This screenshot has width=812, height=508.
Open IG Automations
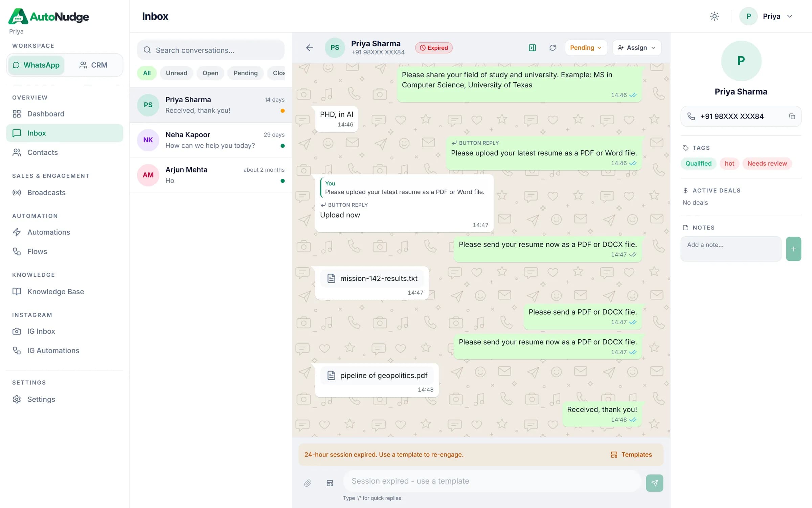pos(65,351)
